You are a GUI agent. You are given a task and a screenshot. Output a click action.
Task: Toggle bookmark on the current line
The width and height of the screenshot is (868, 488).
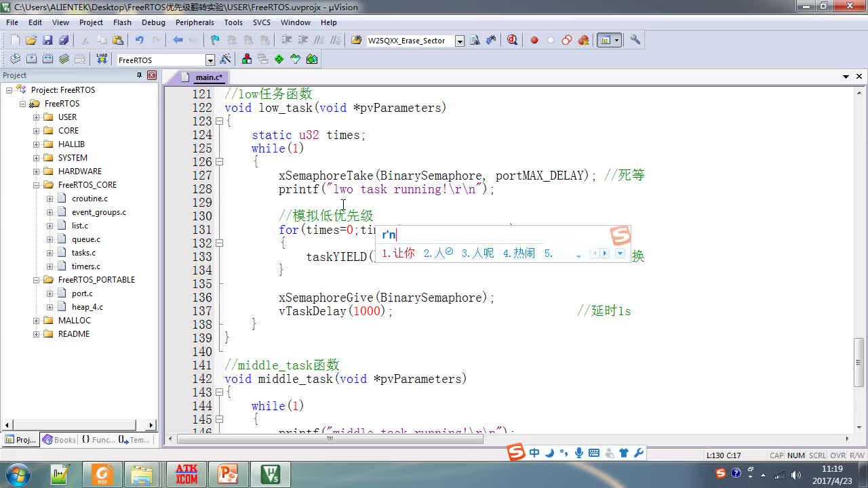pyautogui.click(x=215, y=41)
